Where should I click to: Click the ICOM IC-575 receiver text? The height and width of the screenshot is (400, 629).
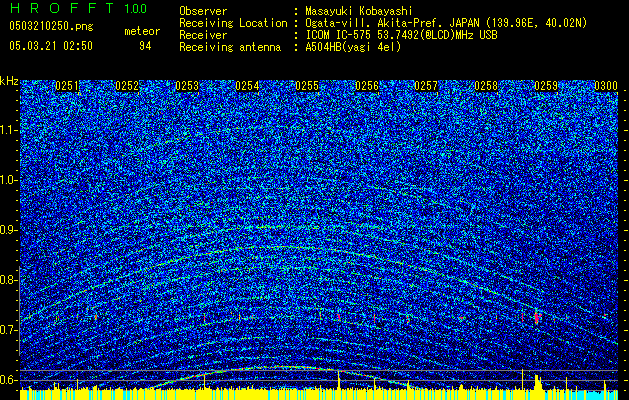coord(401,35)
